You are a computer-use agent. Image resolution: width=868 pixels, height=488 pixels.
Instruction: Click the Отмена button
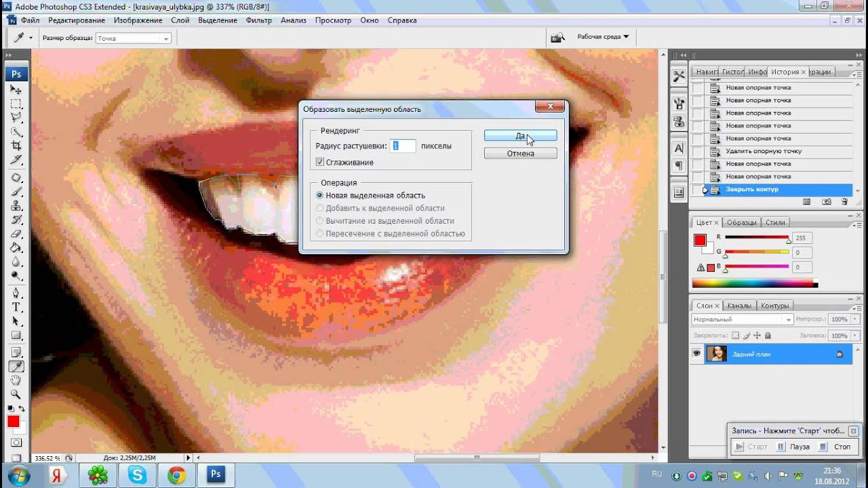[520, 153]
